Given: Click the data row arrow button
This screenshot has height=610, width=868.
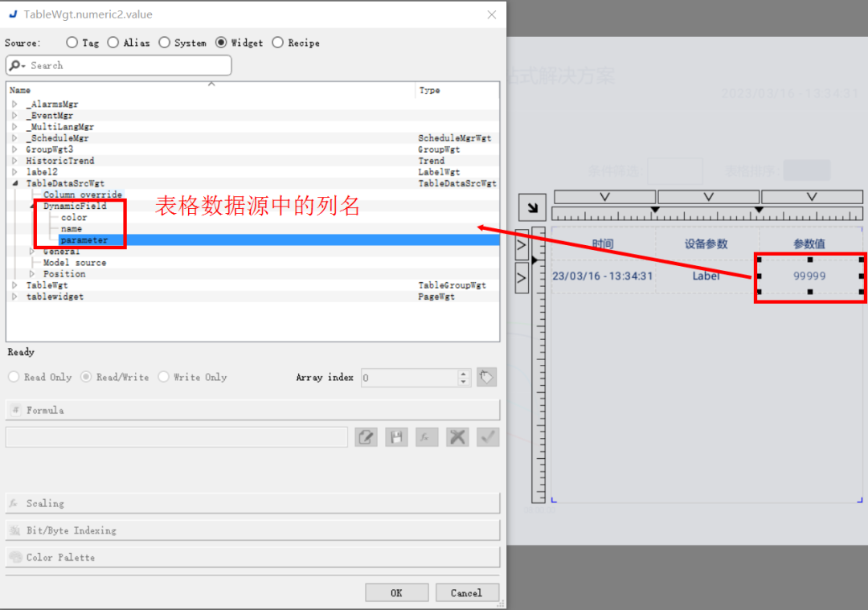Looking at the screenshot, I should tap(522, 278).
